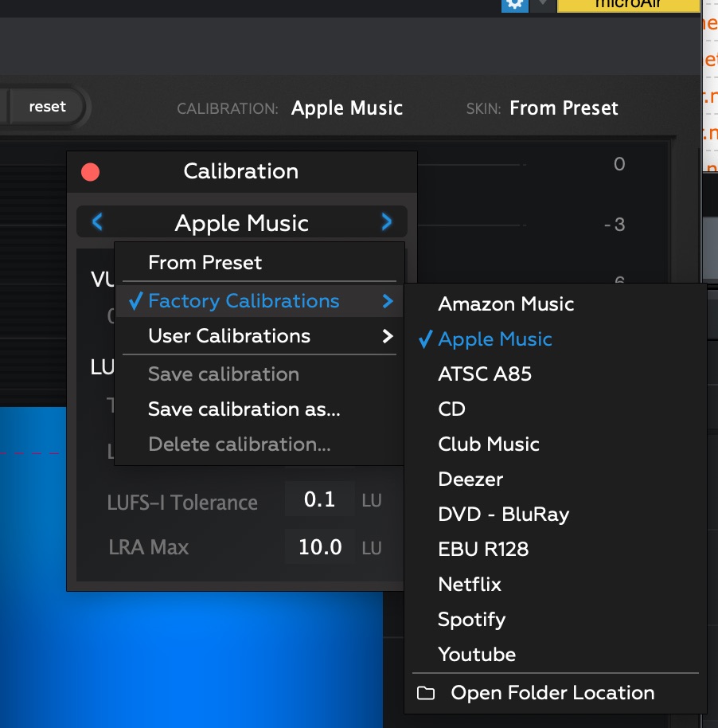Select the From Preset menu option
Screen dimensions: 718x728
(x=205, y=263)
